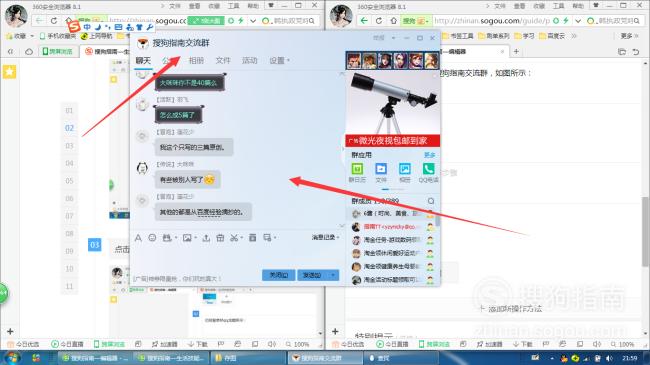Open the emoji picker in chat toolbar
Viewport: 650px width, 365px height.
point(152,238)
